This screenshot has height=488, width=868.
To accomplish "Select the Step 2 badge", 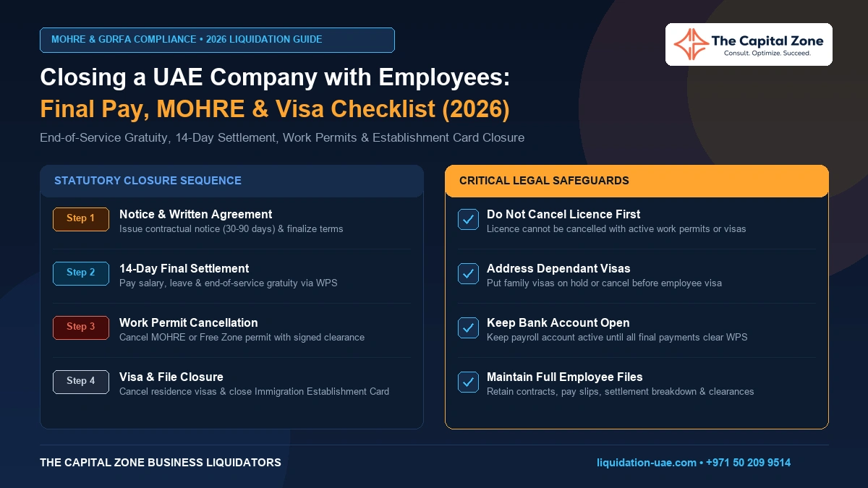I will pyautogui.click(x=81, y=273).
